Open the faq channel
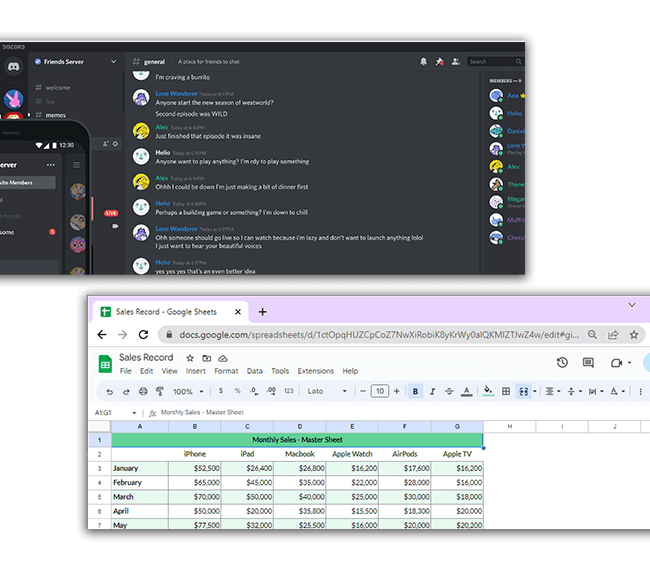Viewport: 650px width, 571px height. pyautogui.click(x=45, y=101)
